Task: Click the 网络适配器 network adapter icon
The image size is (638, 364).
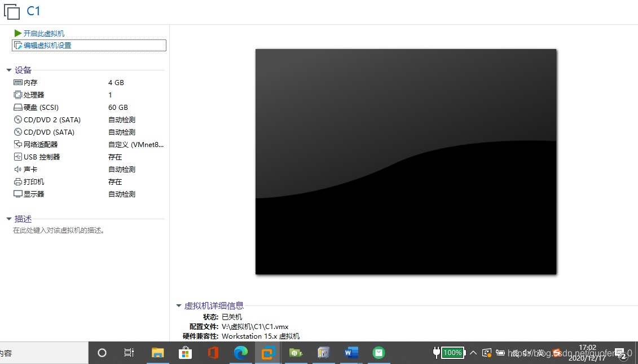Action: [x=17, y=144]
